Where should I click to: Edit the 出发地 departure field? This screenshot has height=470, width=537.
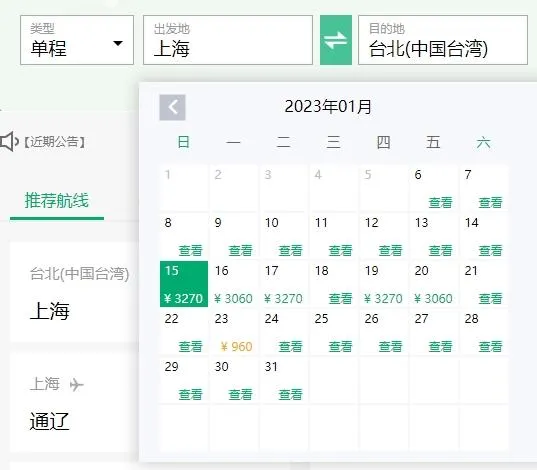[x=228, y=40]
